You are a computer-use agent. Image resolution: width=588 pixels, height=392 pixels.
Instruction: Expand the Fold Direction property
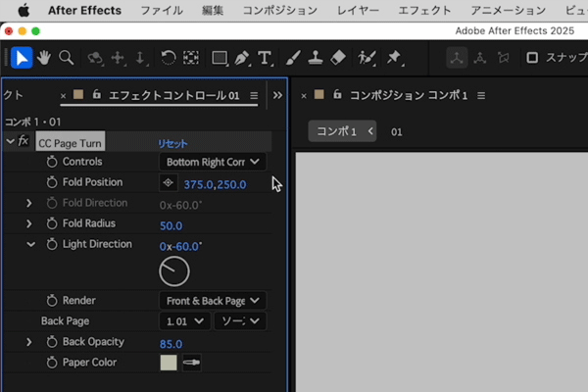tap(28, 203)
